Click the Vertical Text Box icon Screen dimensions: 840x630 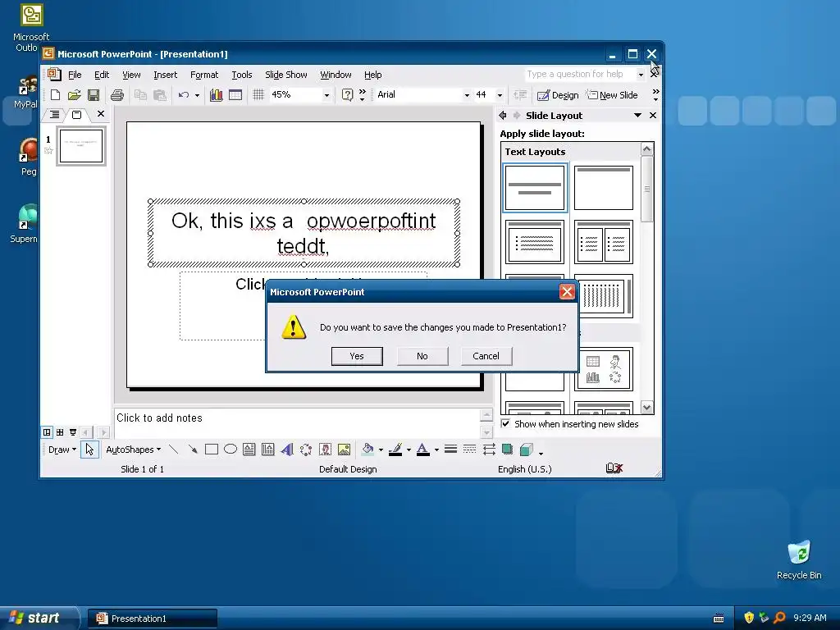pos(268,449)
